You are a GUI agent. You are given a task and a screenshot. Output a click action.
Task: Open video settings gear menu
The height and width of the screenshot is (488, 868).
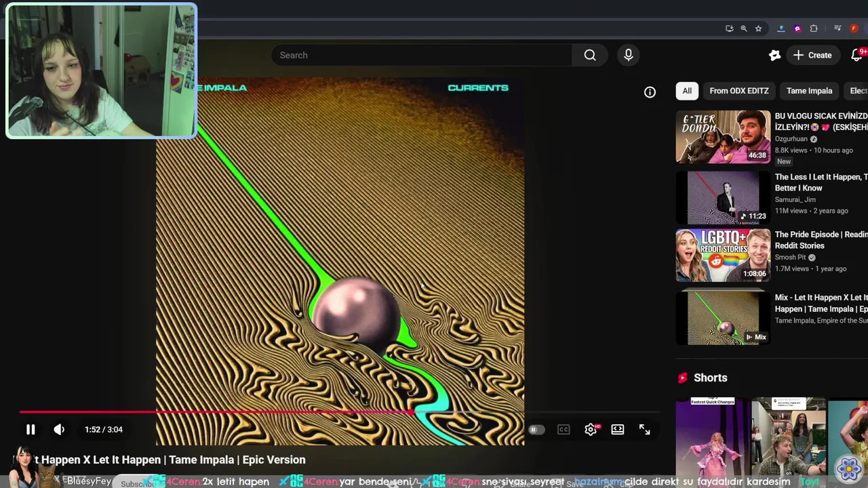tap(591, 430)
